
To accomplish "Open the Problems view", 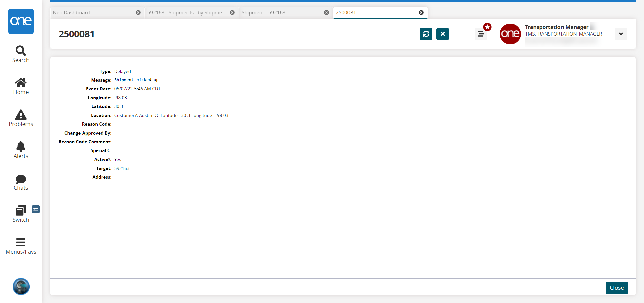I will pos(21,118).
